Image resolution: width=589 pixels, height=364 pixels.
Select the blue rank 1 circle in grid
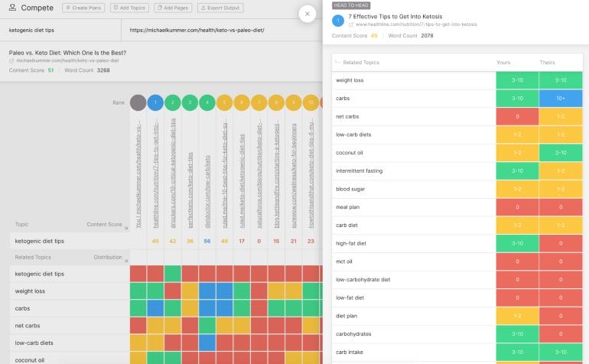pos(155,102)
